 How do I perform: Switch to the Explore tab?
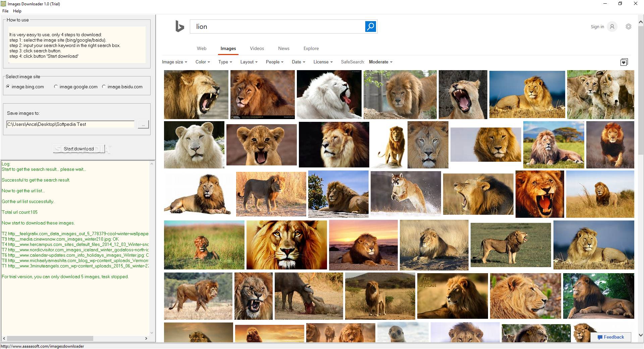[x=311, y=48]
